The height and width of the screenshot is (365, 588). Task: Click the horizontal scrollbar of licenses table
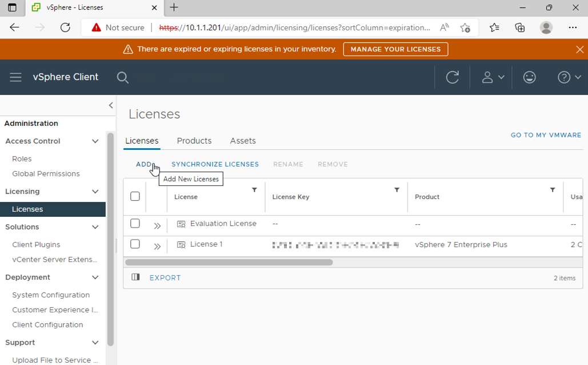pos(229,263)
